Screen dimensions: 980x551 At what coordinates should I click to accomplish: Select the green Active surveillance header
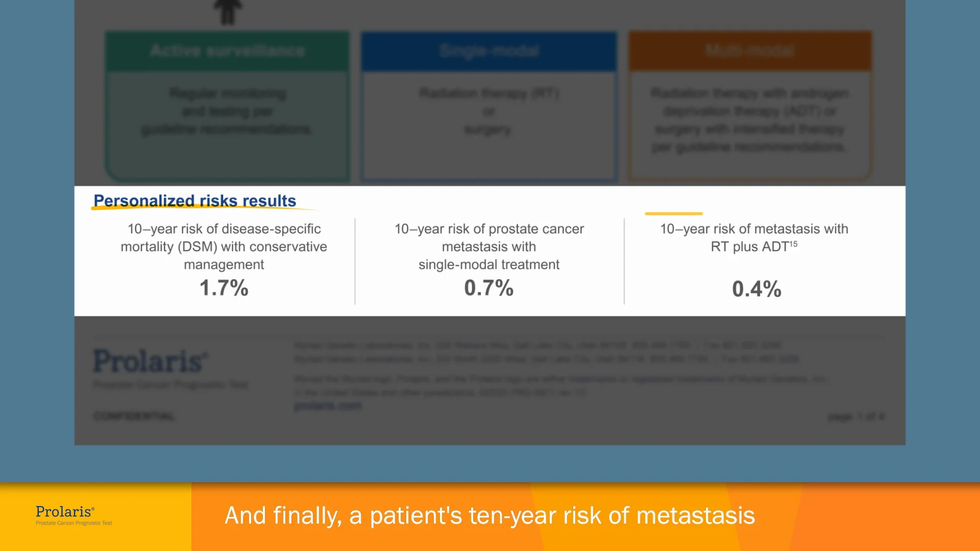(228, 51)
